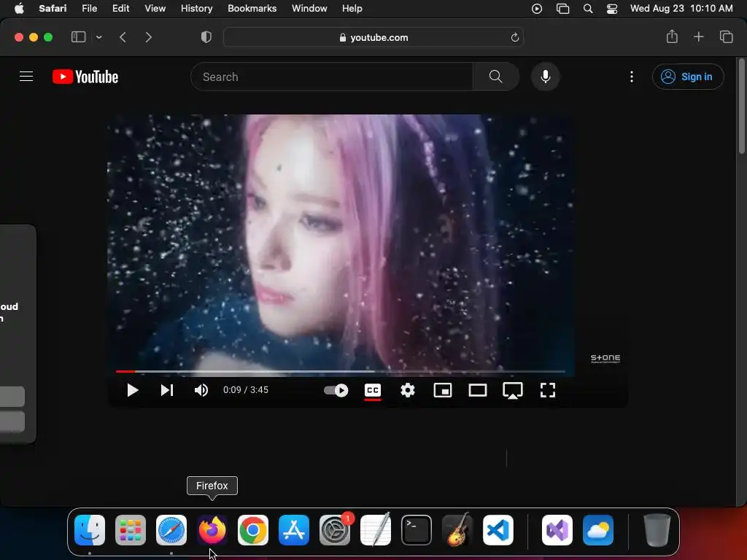Open the Edit menu
The height and width of the screenshot is (560, 747).
[120, 8]
